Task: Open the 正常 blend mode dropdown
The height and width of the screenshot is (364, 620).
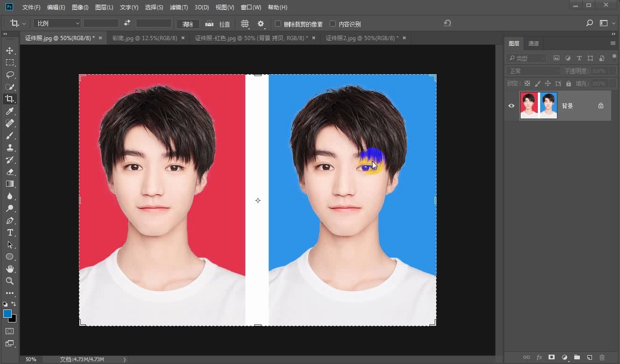Action: pyautogui.click(x=533, y=71)
